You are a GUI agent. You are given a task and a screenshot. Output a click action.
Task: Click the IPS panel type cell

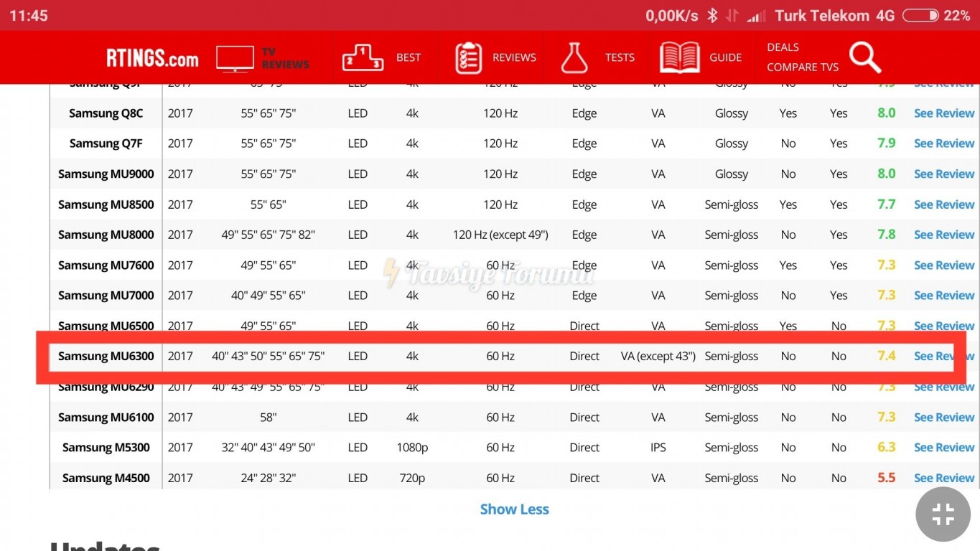(658, 448)
